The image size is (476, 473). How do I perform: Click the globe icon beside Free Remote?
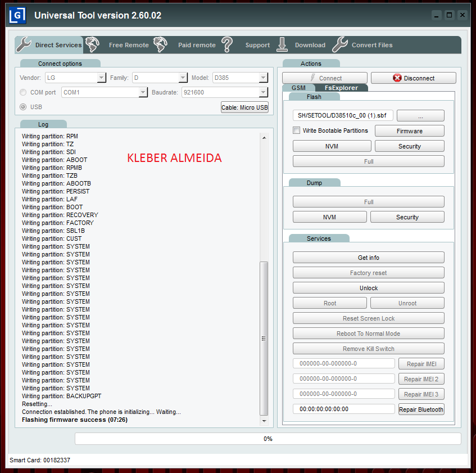click(92, 44)
